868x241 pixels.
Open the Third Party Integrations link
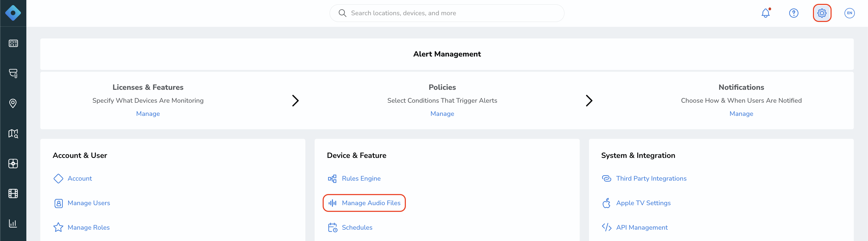651,178
